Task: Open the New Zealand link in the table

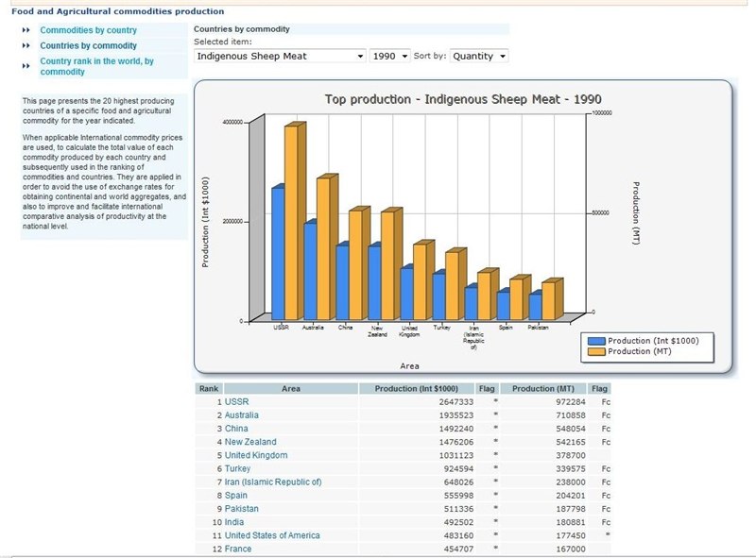Action: tap(250, 442)
